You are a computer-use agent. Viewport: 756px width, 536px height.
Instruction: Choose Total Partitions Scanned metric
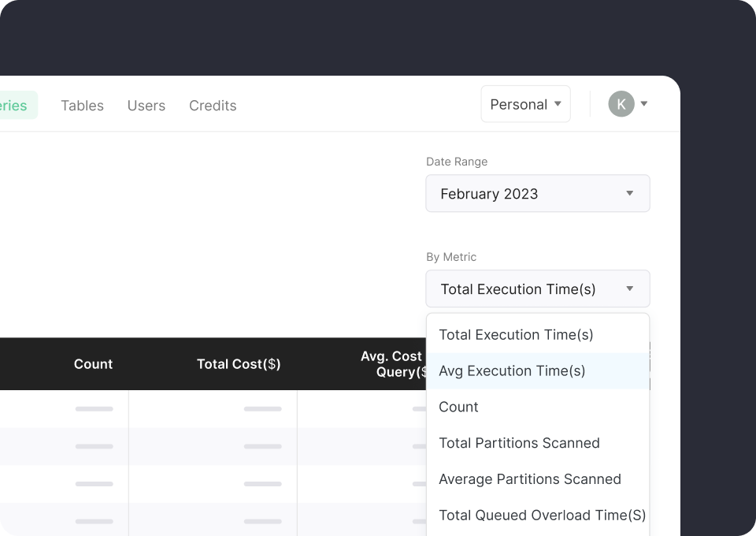pyautogui.click(x=519, y=443)
